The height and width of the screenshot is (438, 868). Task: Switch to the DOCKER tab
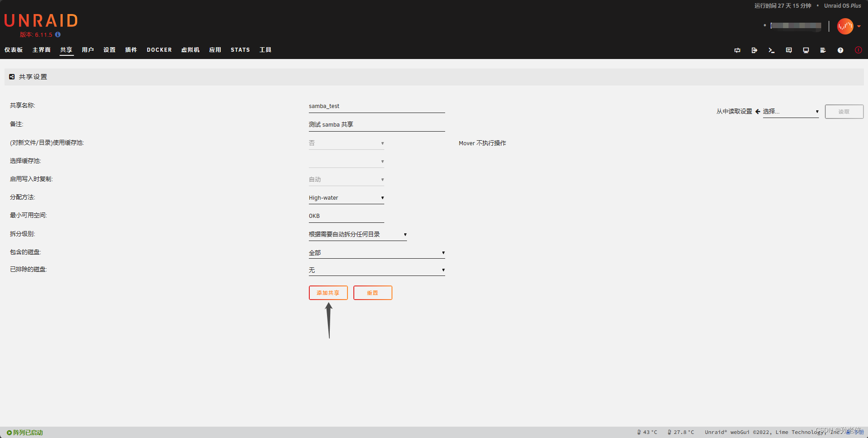159,50
